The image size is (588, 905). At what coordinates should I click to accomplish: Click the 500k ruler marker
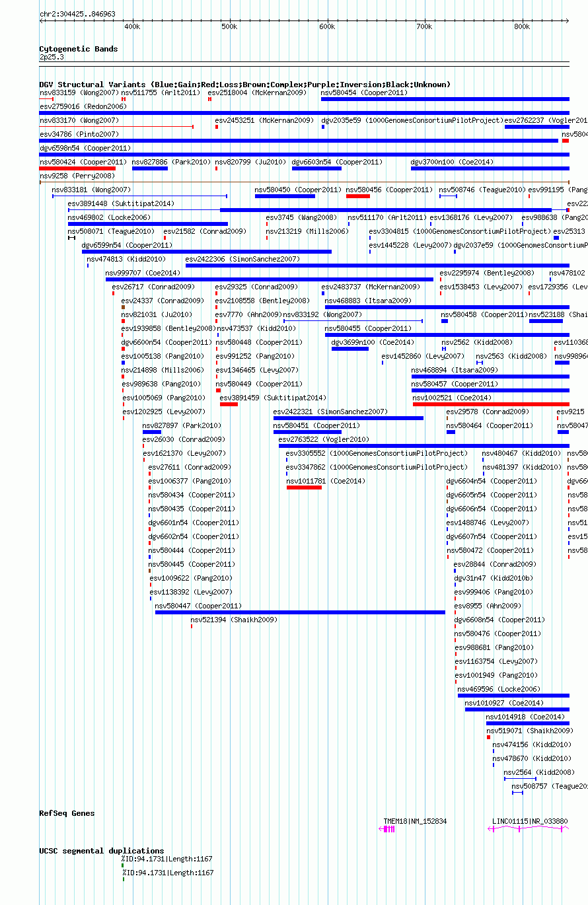[229, 27]
